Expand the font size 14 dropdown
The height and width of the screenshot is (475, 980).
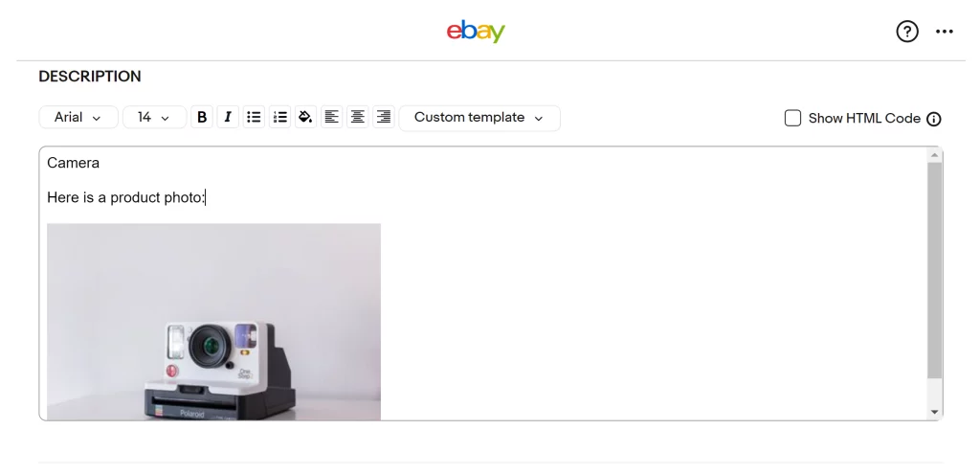tap(154, 118)
